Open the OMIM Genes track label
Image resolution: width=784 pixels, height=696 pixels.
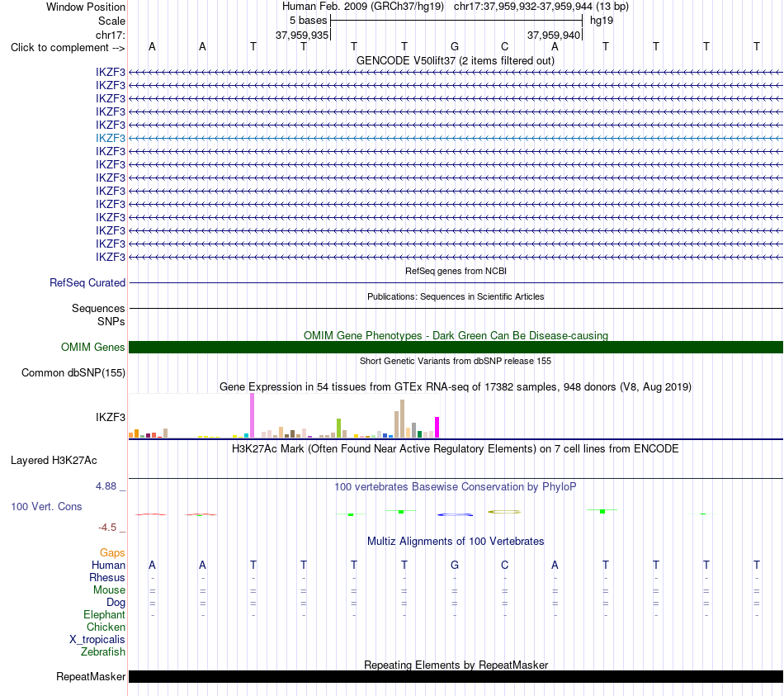(x=93, y=348)
